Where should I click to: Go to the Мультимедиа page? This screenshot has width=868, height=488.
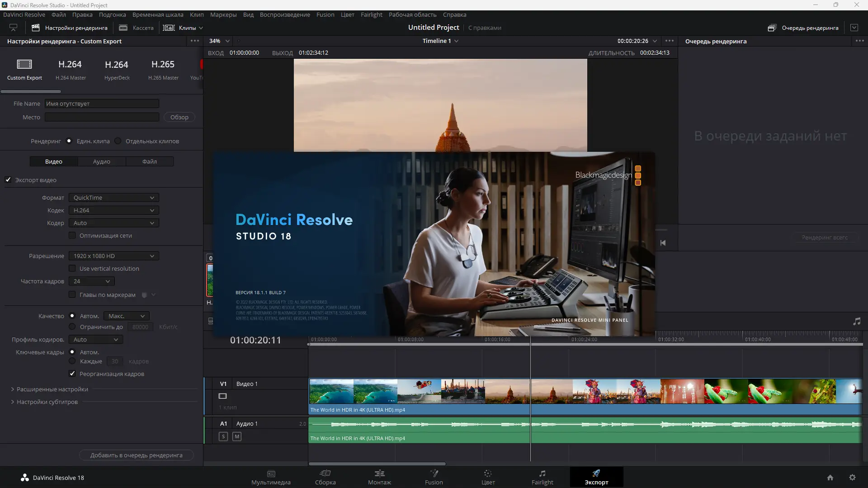tap(270, 477)
